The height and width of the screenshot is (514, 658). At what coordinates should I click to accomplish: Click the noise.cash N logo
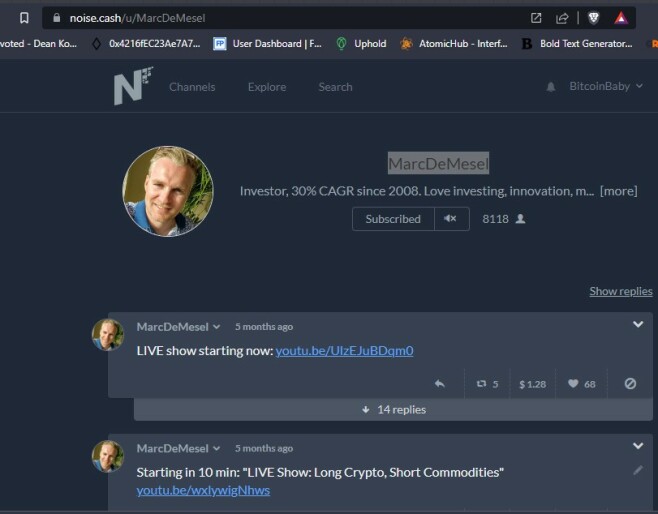coord(133,86)
